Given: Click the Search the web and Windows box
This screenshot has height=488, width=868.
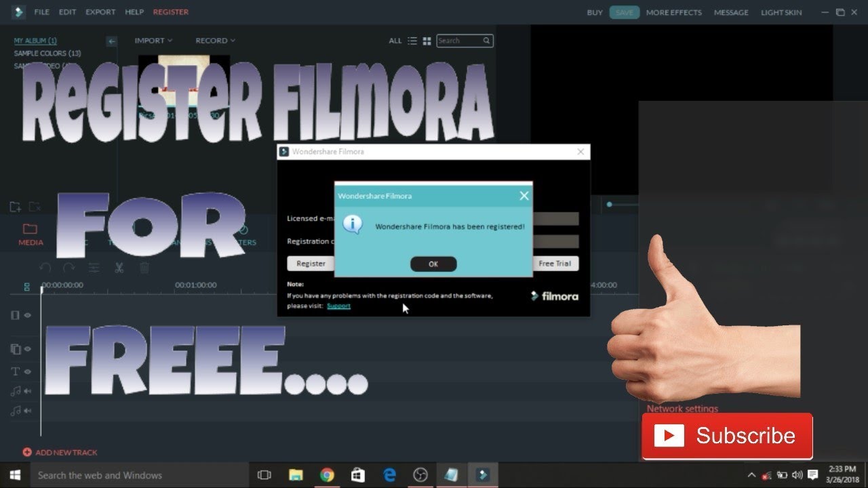Looking at the screenshot, I should tap(139, 475).
